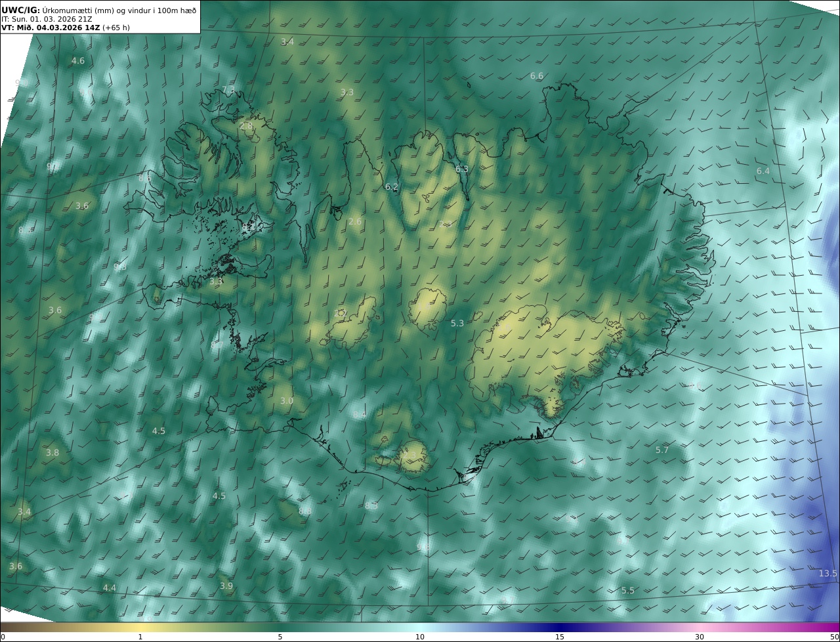This screenshot has height=642, width=840.
Task: Click the 10 tick on the color scale
Action: pos(420,637)
